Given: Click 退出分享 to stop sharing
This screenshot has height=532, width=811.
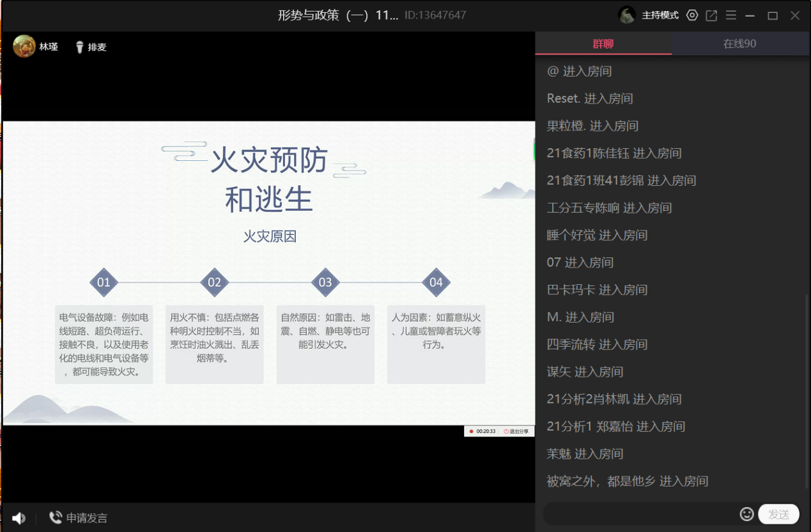Looking at the screenshot, I should pyautogui.click(x=516, y=431).
